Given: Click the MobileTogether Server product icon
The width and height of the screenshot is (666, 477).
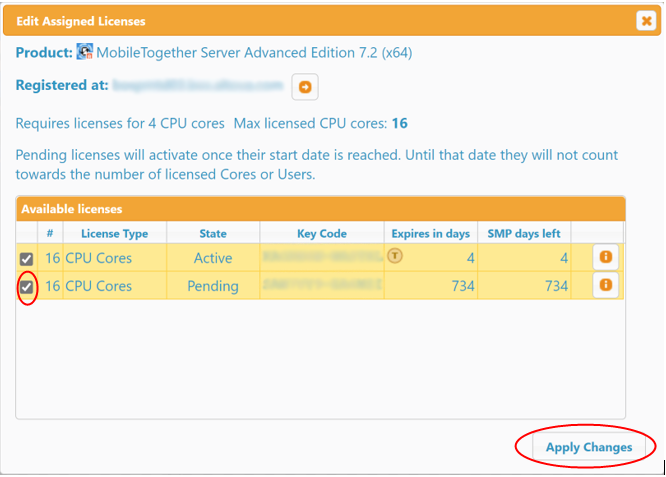Looking at the screenshot, I should (x=85, y=52).
